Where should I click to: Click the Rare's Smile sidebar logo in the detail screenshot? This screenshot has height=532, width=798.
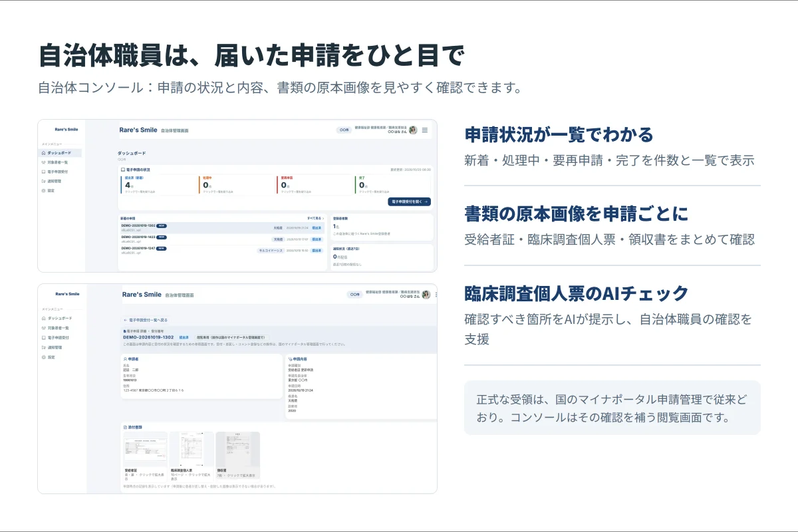click(x=67, y=293)
